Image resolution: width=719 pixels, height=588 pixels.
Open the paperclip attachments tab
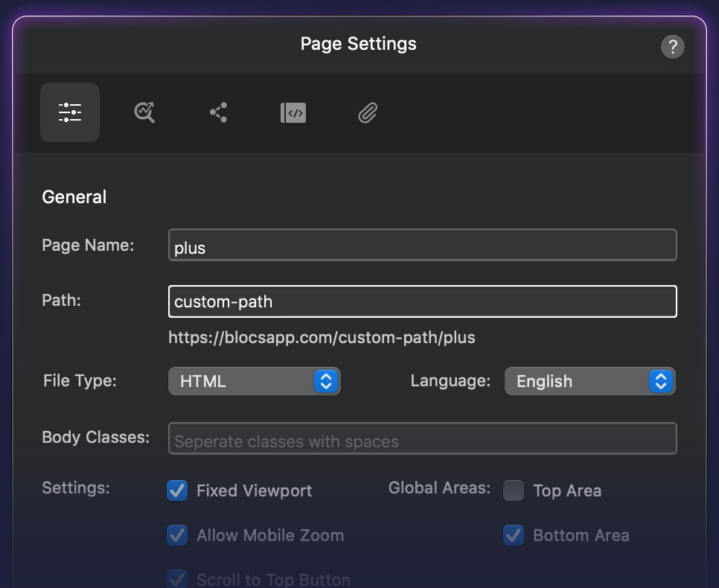(x=367, y=112)
